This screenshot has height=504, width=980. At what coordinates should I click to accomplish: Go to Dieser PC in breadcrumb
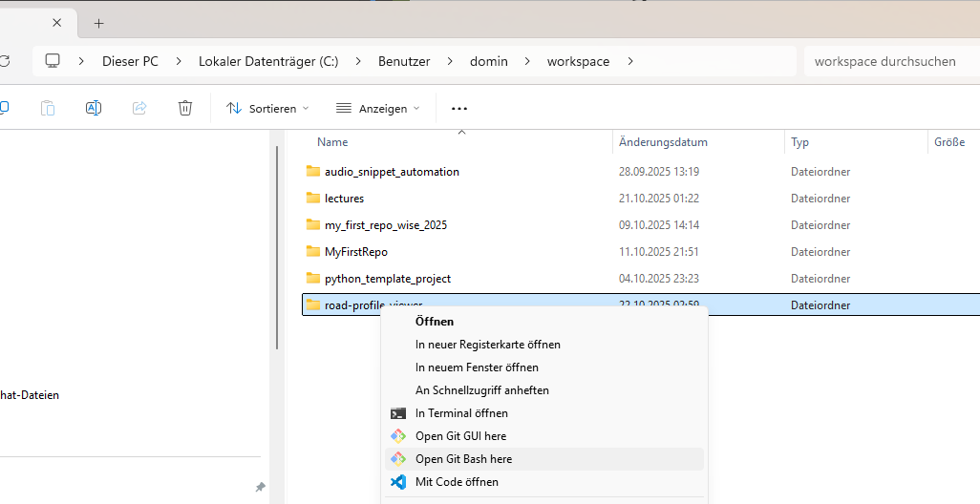(130, 61)
